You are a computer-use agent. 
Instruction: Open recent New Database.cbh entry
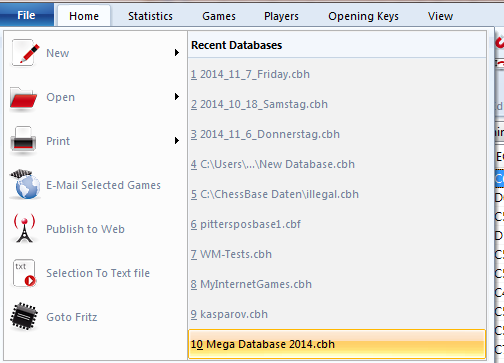click(x=273, y=164)
